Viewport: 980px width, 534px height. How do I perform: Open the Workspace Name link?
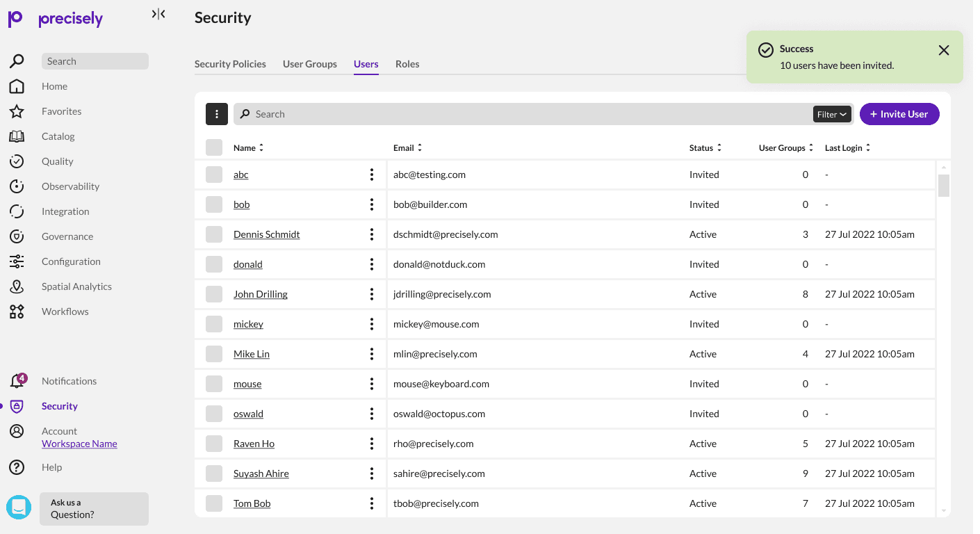79,444
